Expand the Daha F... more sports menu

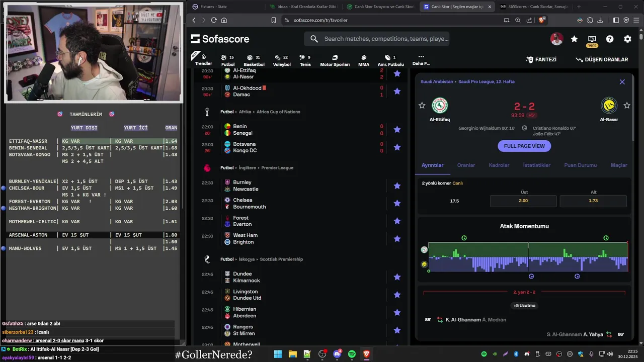tap(421, 60)
